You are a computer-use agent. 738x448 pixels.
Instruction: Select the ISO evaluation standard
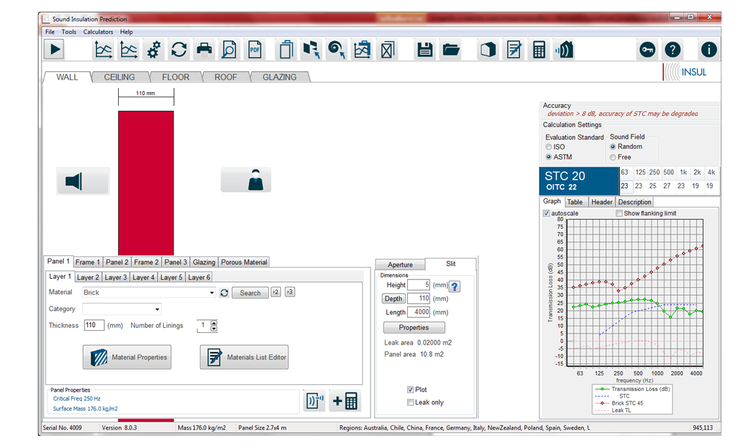point(549,146)
